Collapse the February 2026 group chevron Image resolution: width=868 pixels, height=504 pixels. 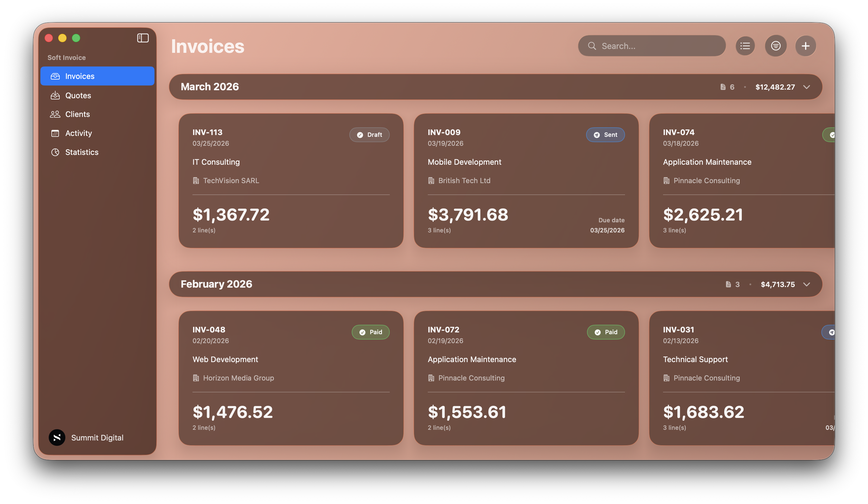point(806,284)
